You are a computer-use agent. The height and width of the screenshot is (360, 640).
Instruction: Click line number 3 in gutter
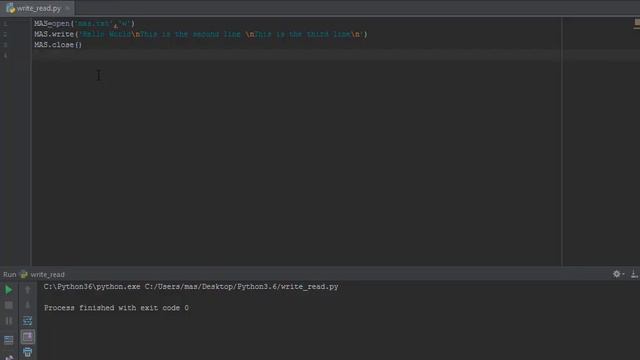pyautogui.click(x=5, y=45)
